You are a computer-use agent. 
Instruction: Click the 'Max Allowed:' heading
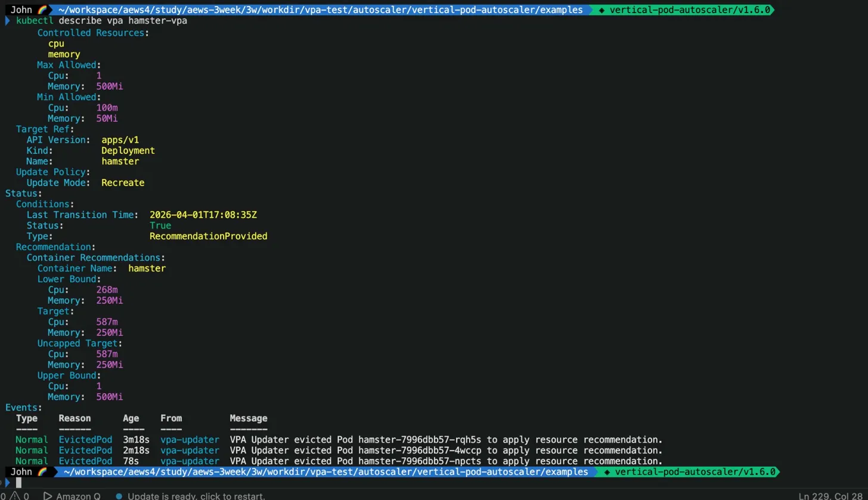(x=69, y=65)
